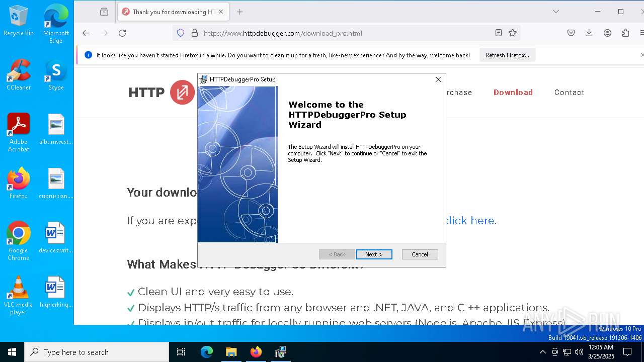644x362 pixels.
Task: Open Firefox account menu
Action: [607, 33]
